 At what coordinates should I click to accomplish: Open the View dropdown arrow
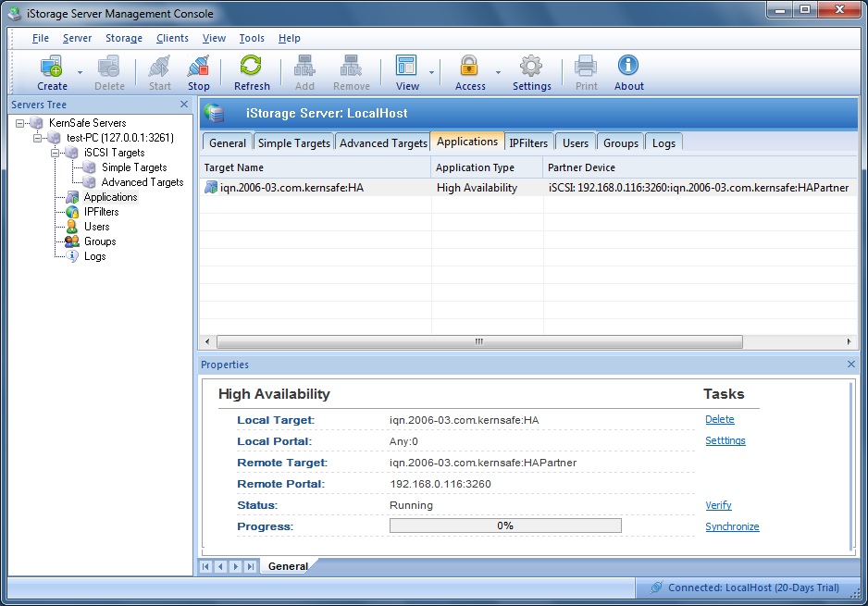(x=432, y=72)
